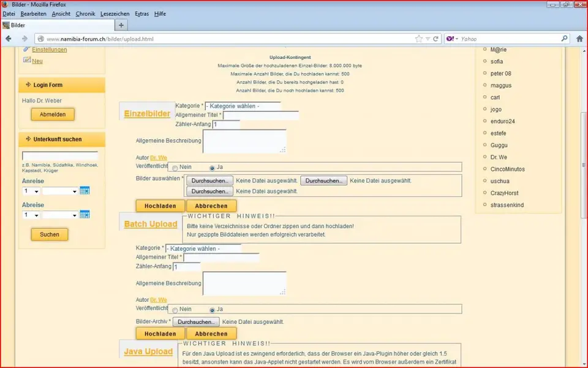Viewport: 588px width, 368px height.
Task: Open the Firefox home page icon
Action: 579,39
